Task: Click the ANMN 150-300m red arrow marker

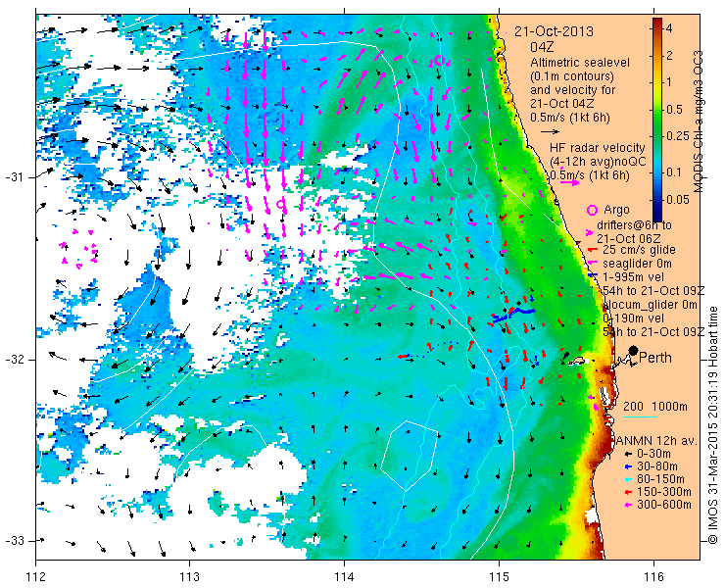Action: click(x=628, y=492)
